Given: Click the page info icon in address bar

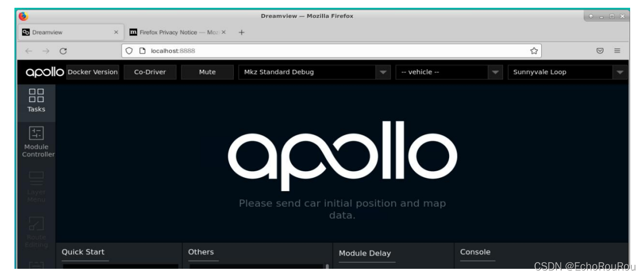Looking at the screenshot, I should point(143,51).
